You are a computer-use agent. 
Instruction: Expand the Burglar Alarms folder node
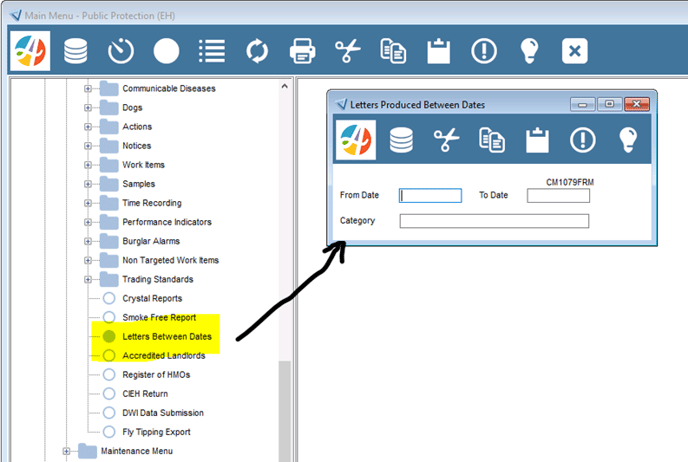tap(88, 241)
